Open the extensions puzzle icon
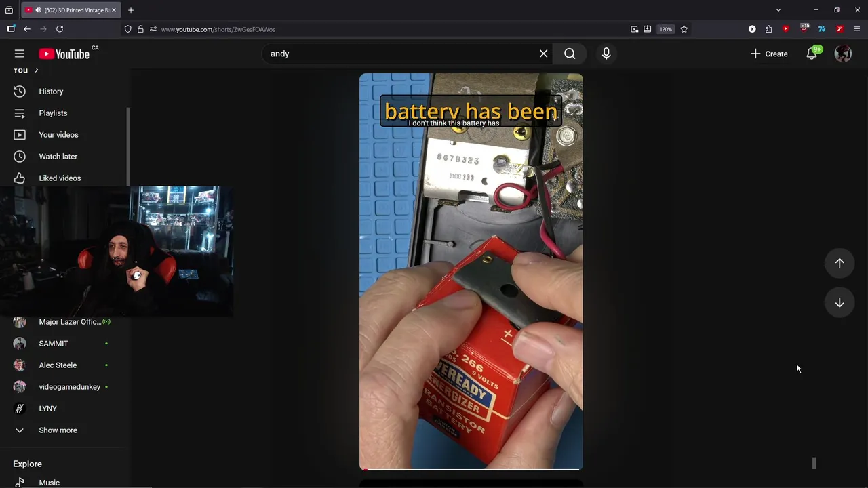This screenshot has height=488, width=868. (x=768, y=29)
